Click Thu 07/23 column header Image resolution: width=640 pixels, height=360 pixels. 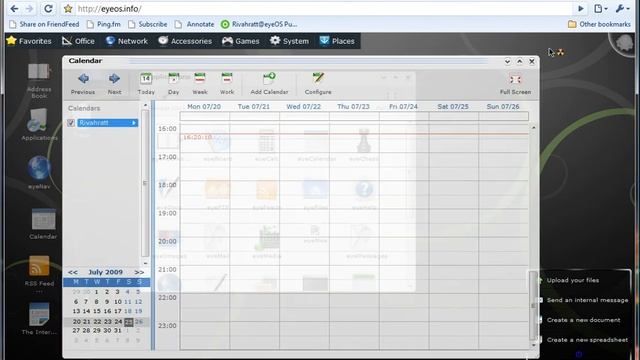click(353, 107)
